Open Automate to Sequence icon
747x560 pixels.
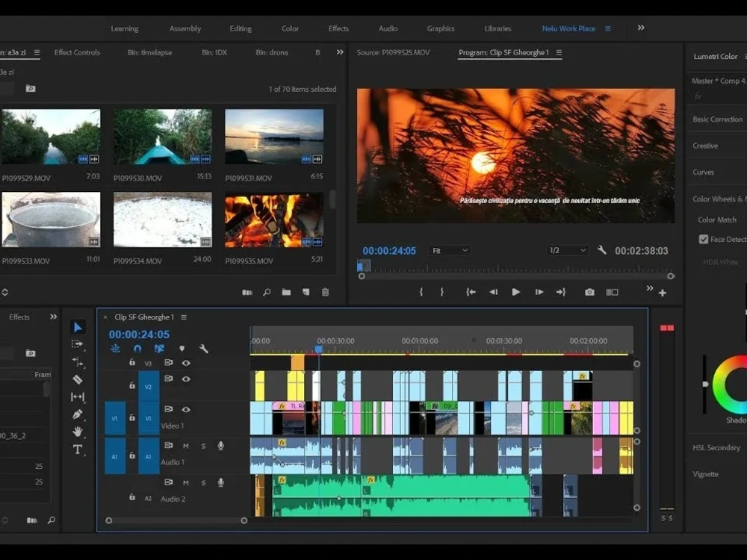[247, 292]
